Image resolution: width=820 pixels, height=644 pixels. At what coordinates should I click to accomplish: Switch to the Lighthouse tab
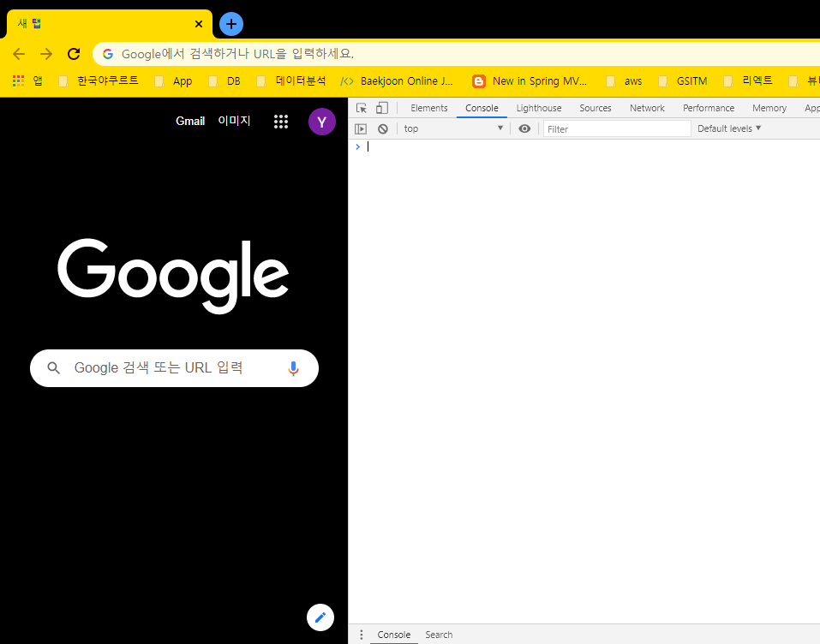click(539, 108)
